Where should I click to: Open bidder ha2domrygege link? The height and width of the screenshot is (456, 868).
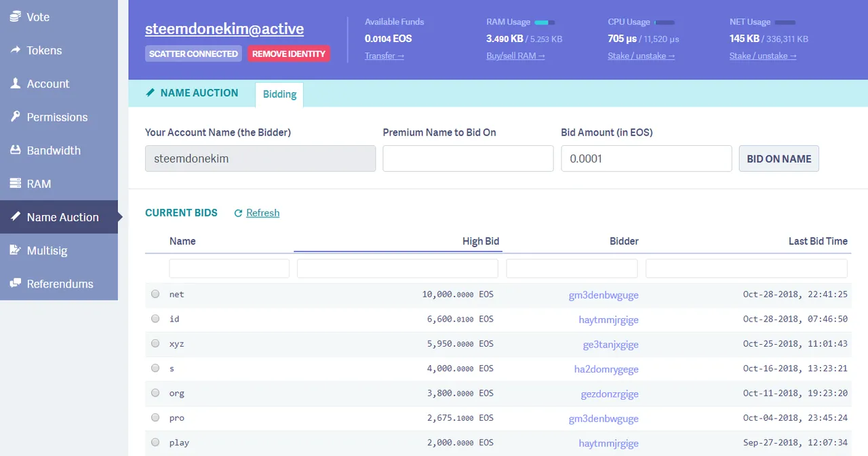click(x=606, y=368)
